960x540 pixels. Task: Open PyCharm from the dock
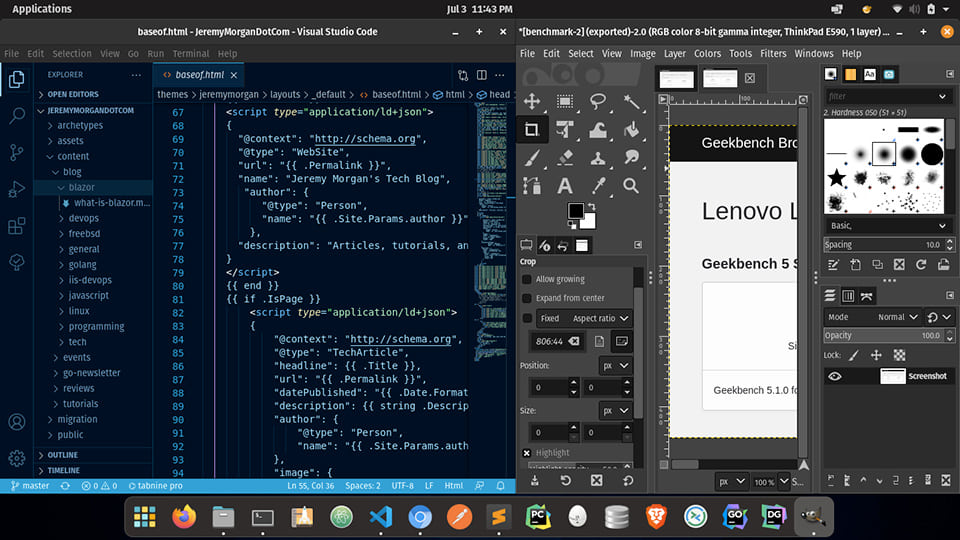pos(538,517)
